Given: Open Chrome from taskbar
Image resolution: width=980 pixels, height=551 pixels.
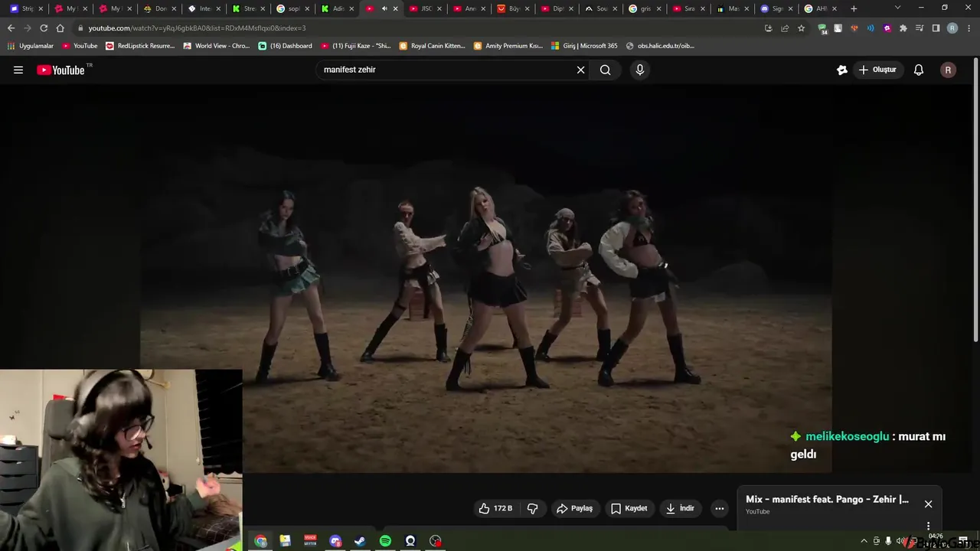Looking at the screenshot, I should click(260, 541).
